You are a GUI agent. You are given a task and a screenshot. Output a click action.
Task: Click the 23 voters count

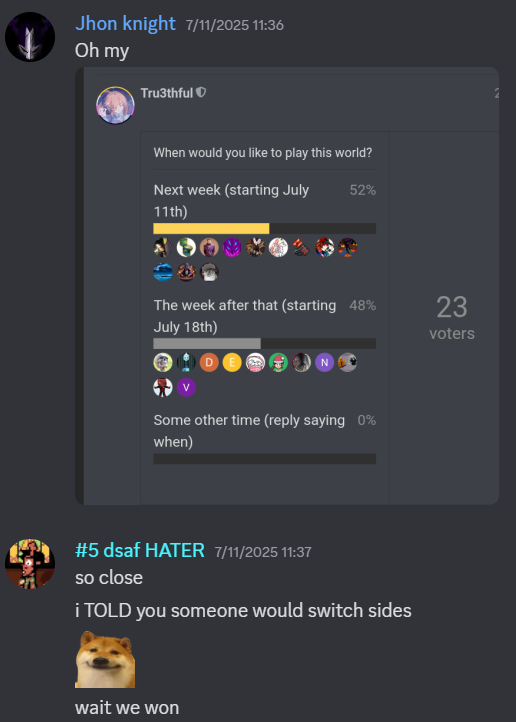click(x=452, y=317)
